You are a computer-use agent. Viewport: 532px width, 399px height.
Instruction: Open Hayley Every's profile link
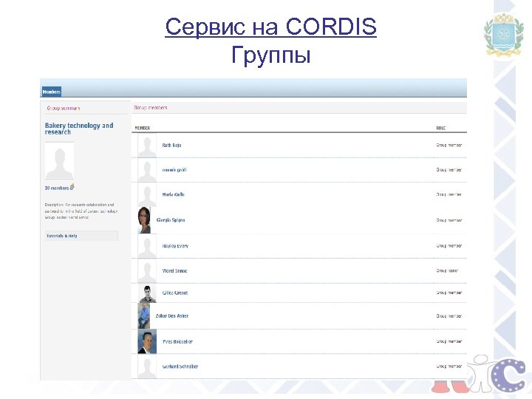pos(175,246)
